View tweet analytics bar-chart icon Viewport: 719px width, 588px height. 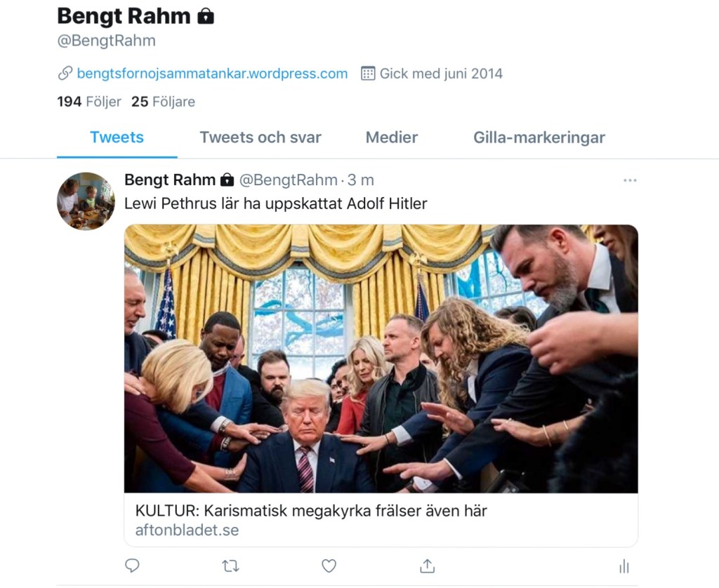624,566
